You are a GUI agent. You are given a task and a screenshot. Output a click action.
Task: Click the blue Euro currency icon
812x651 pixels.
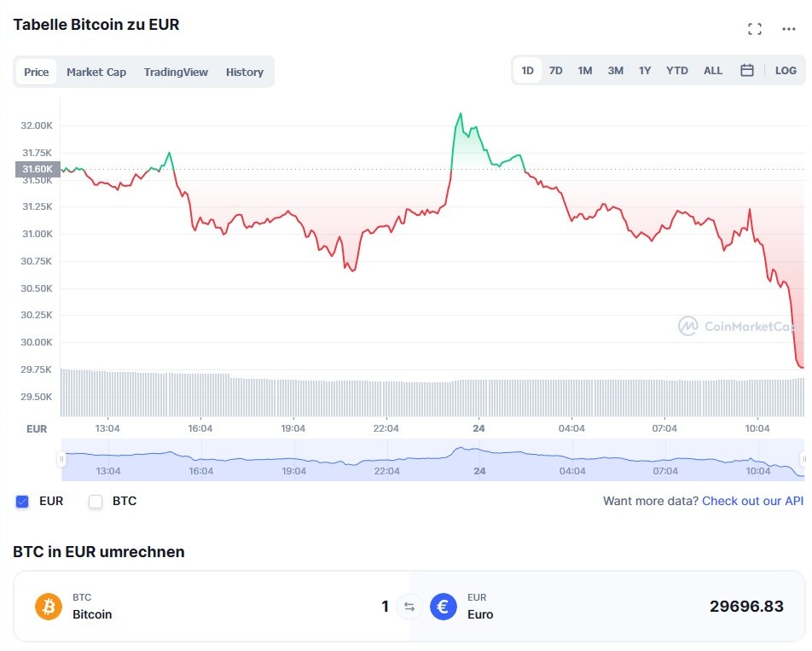click(x=444, y=607)
